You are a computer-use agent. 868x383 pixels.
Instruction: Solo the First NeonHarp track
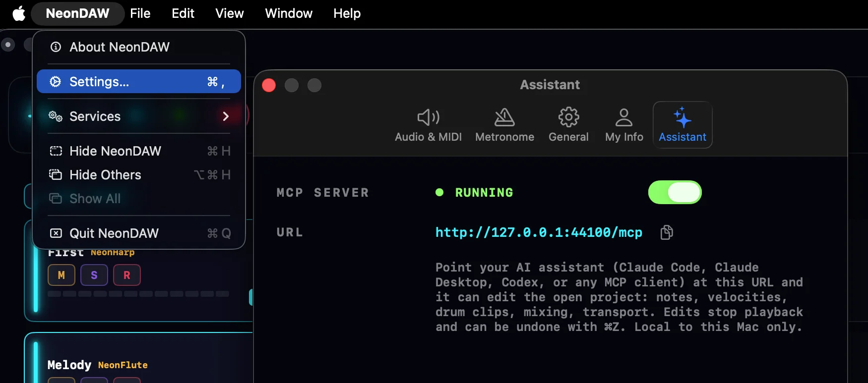(94, 275)
